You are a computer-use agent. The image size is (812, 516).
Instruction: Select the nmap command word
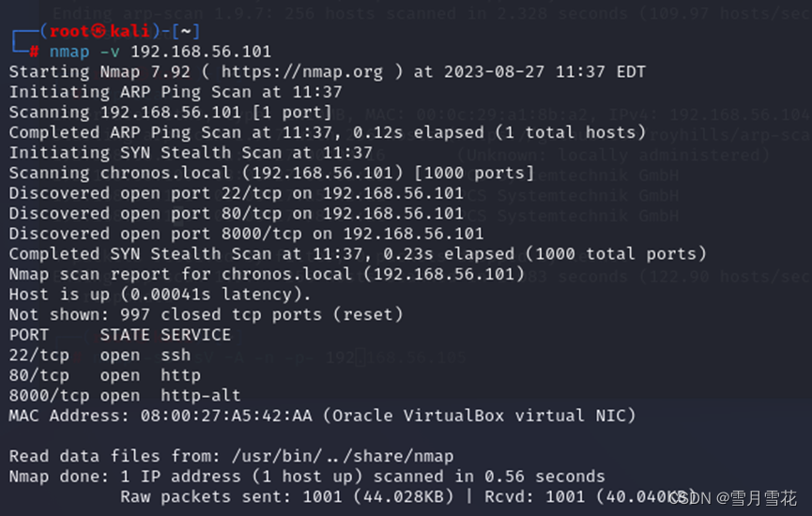(69, 52)
